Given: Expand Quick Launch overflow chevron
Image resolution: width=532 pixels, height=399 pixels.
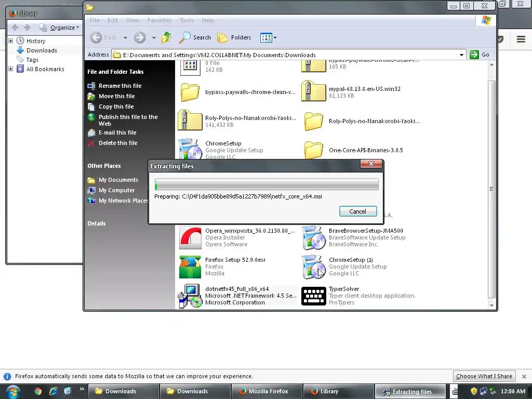Looking at the screenshot, I should point(82,389).
